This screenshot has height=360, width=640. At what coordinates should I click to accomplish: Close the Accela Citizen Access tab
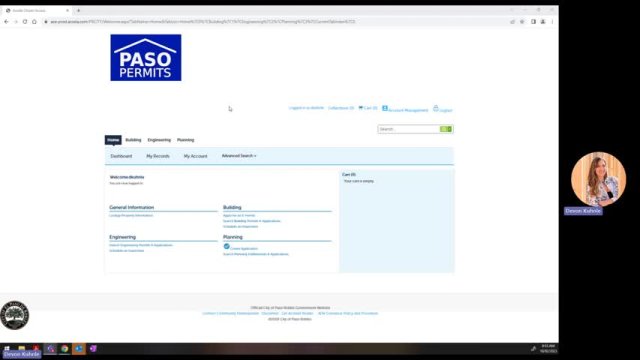(x=67, y=11)
